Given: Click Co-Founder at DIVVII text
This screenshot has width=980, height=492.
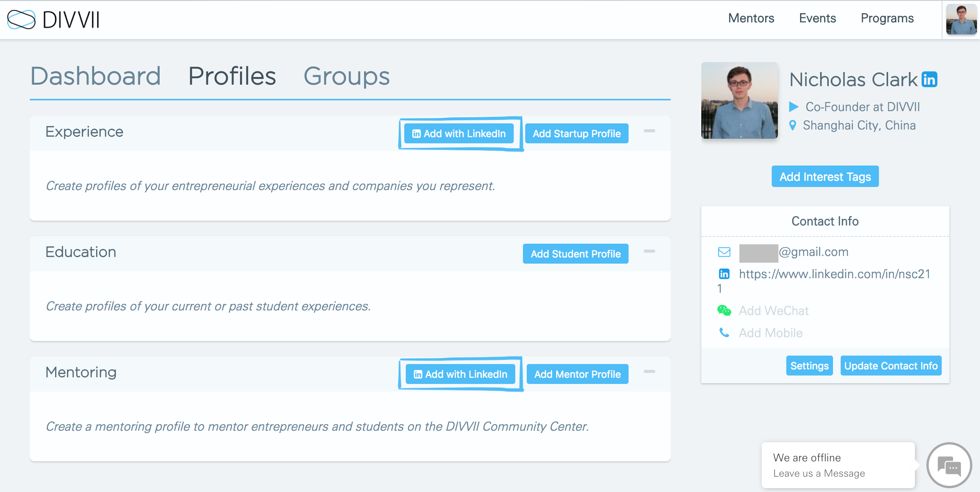Looking at the screenshot, I should tap(862, 107).
